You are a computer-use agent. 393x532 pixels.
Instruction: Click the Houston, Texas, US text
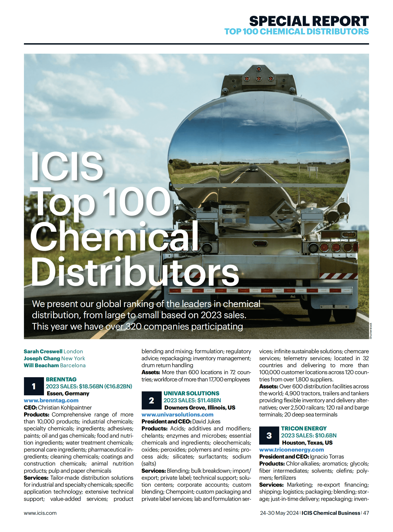(x=307, y=443)
